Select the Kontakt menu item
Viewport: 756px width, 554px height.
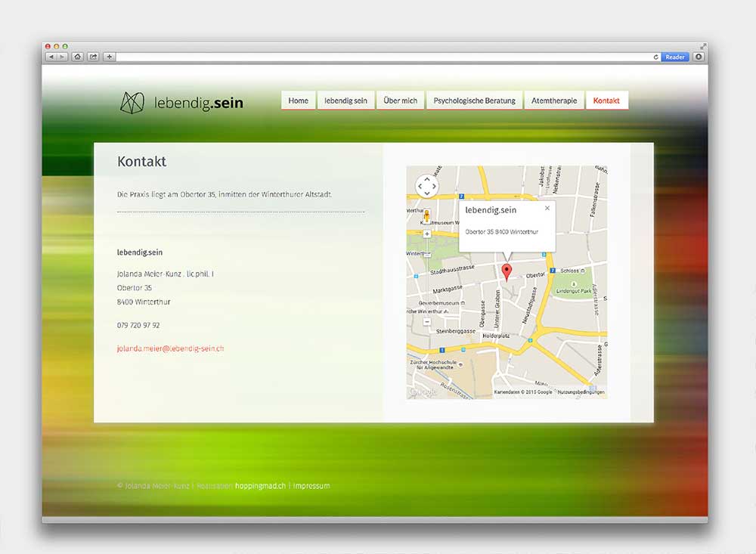click(606, 101)
